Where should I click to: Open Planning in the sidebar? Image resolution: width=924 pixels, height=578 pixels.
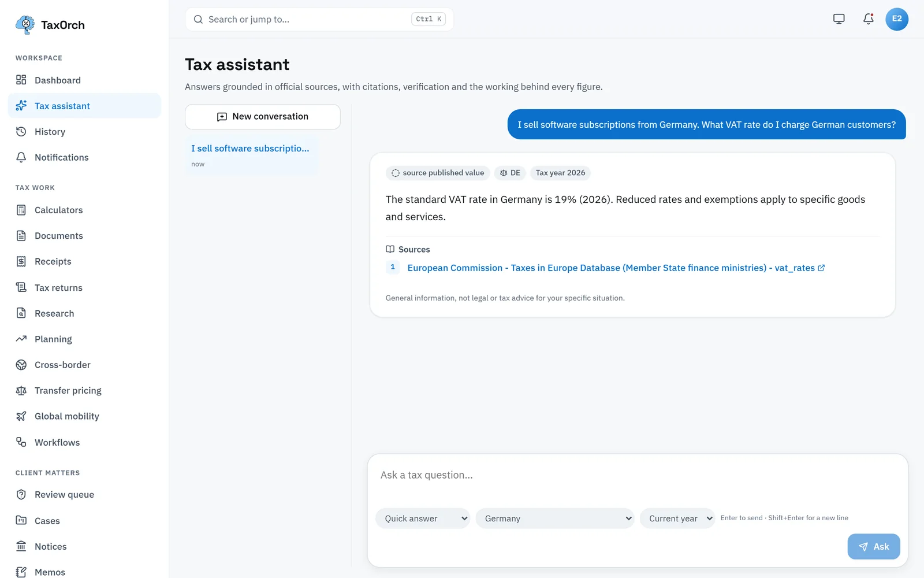(84, 339)
